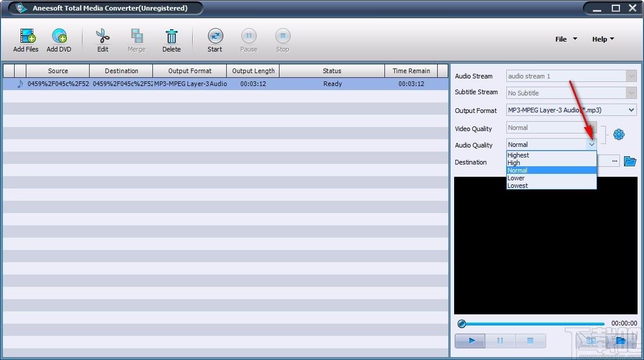Image resolution: width=644 pixels, height=360 pixels.
Task: Click the Time Remain 00:03:12 cell
Action: click(411, 84)
